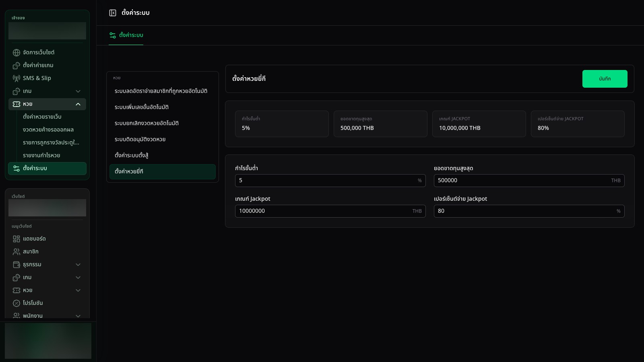This screenshot has width=644, height=362.
Task: Click the blurred เว็บไซต์ selector box
Action: pos(47,208)
